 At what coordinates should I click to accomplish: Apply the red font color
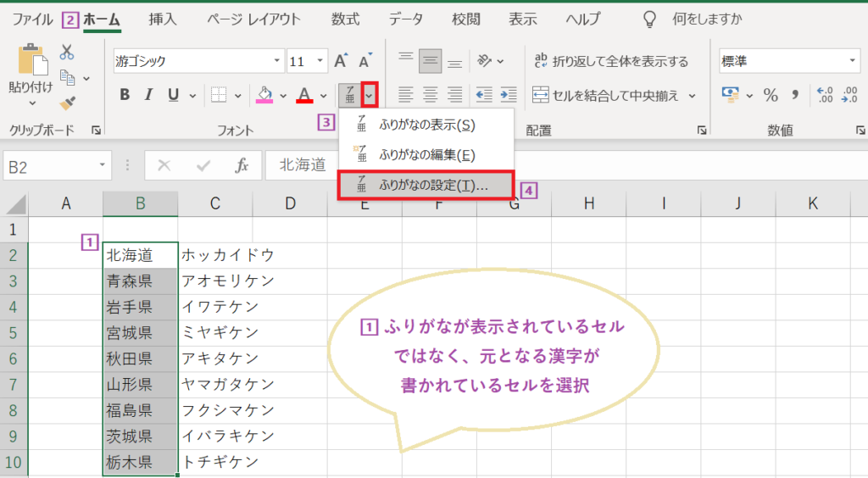tap(304, 95)
